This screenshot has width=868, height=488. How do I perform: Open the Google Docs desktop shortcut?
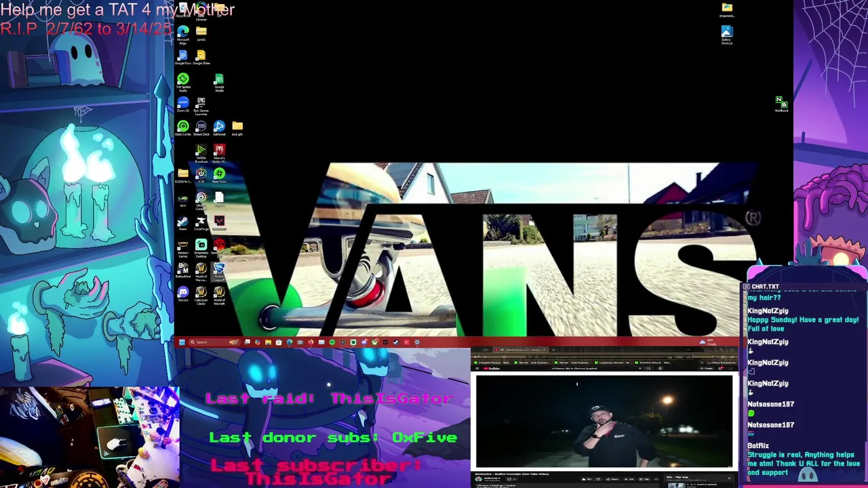pos(183,58)
